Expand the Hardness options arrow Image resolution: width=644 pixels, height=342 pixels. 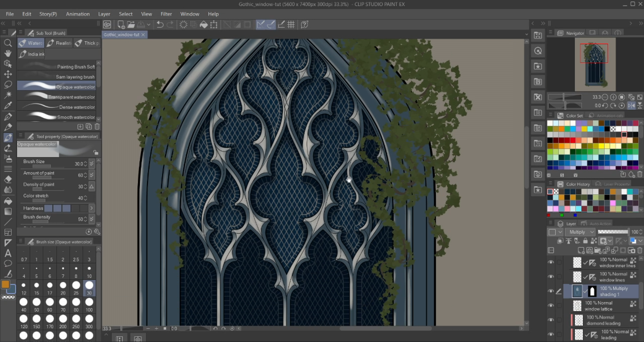[x=92, y=208]
